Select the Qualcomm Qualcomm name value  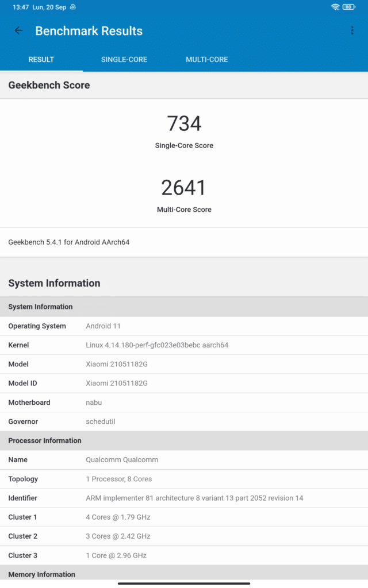(x=122, y=460)
